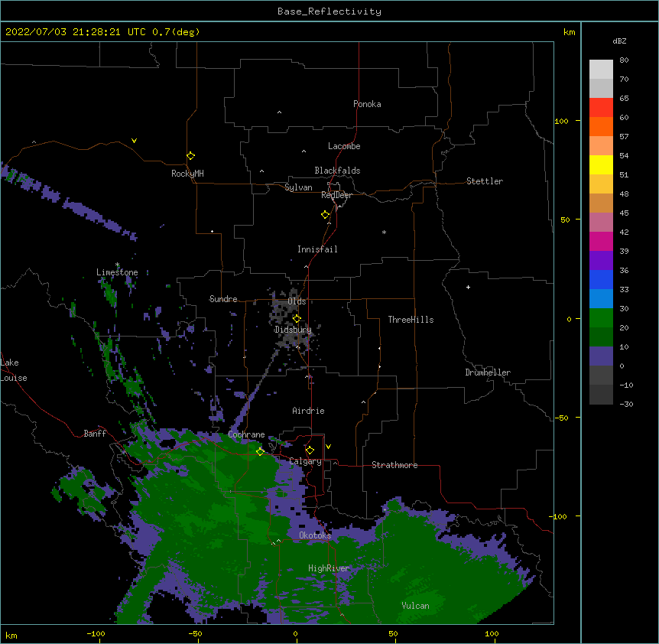This screenshot has width=659, height=644.
Task: Click the Didsbury town label
Action: (x=293, y=330)
